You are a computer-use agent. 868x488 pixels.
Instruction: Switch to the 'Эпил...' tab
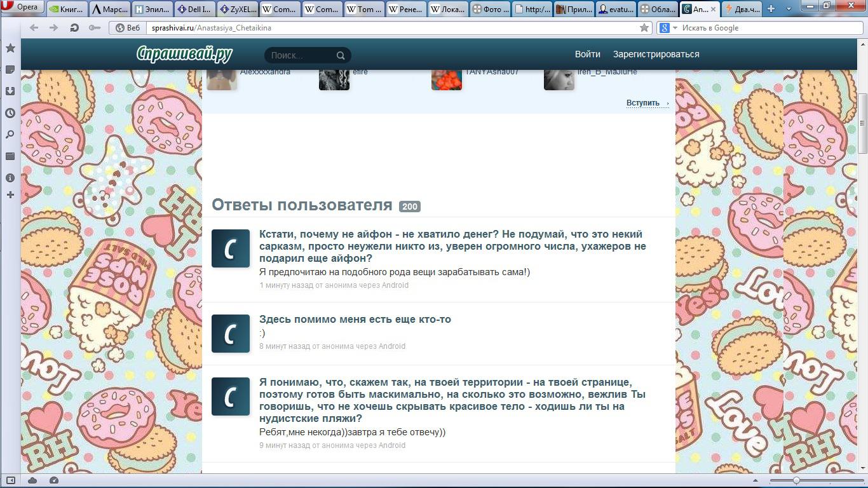(x=152, y=10)
